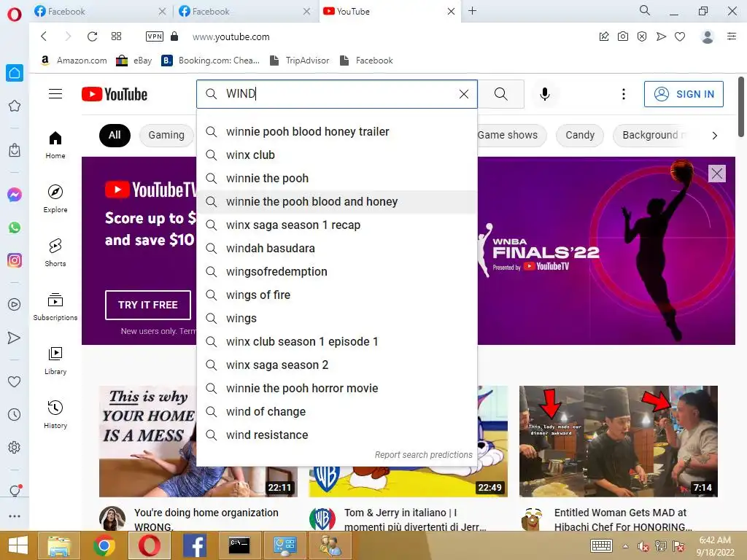Open YouTube settings three-dot menu

pyautogui.click(x=623, y=94)
